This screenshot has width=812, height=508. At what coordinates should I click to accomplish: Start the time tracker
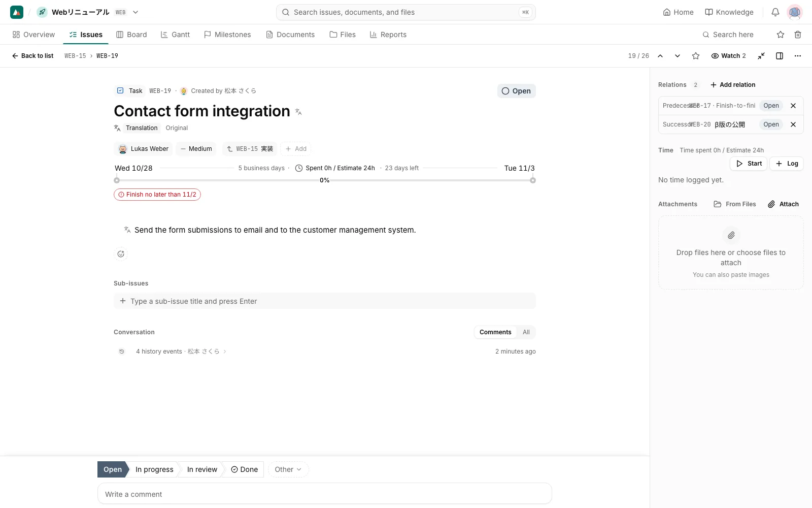pyautogui.click(x=749, y=164)
